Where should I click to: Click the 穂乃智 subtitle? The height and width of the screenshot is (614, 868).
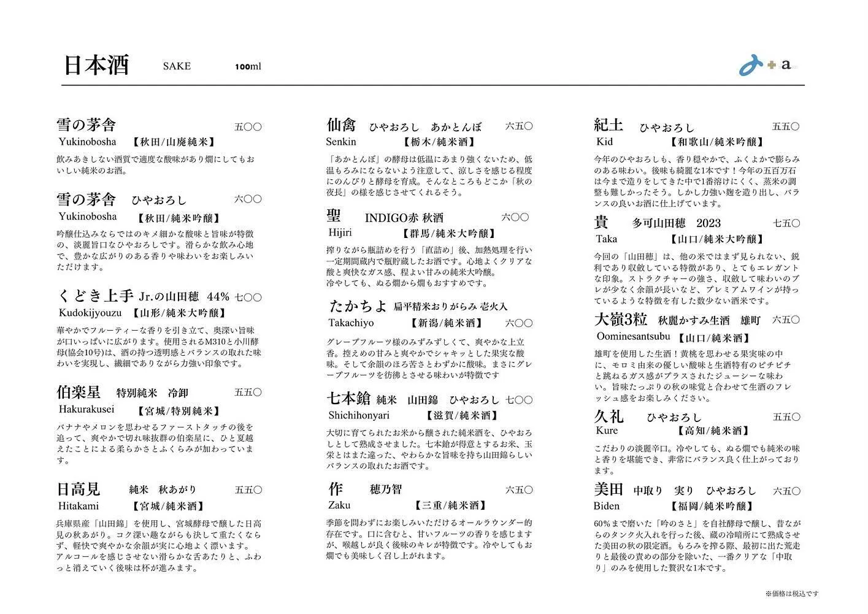point(386,489)
